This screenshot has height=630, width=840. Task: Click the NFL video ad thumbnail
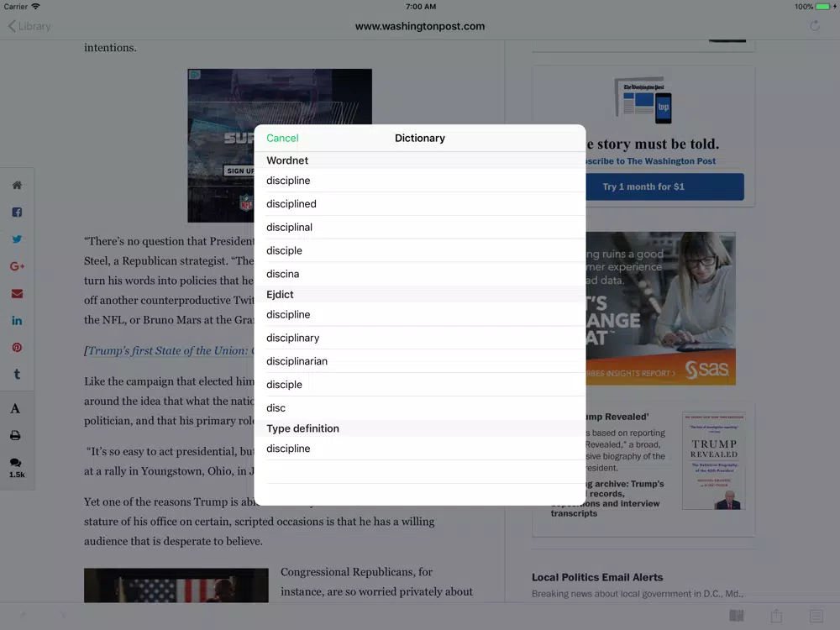pos(221,145)
